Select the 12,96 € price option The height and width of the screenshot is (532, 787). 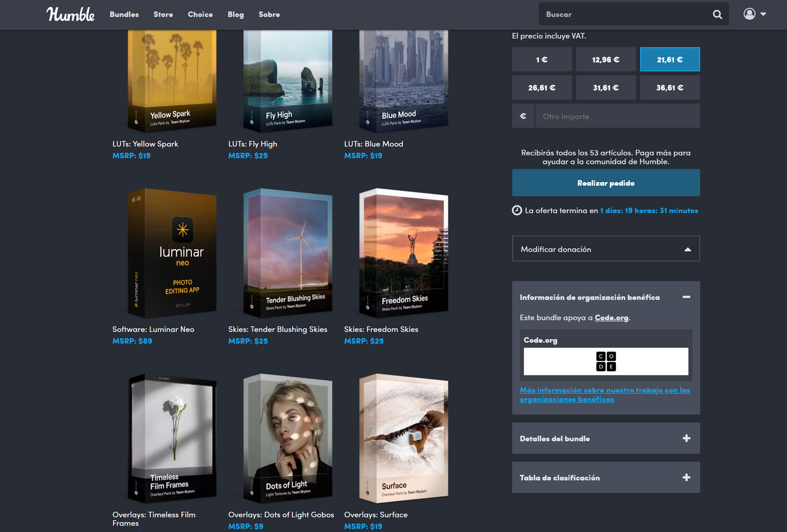(605, 59)
